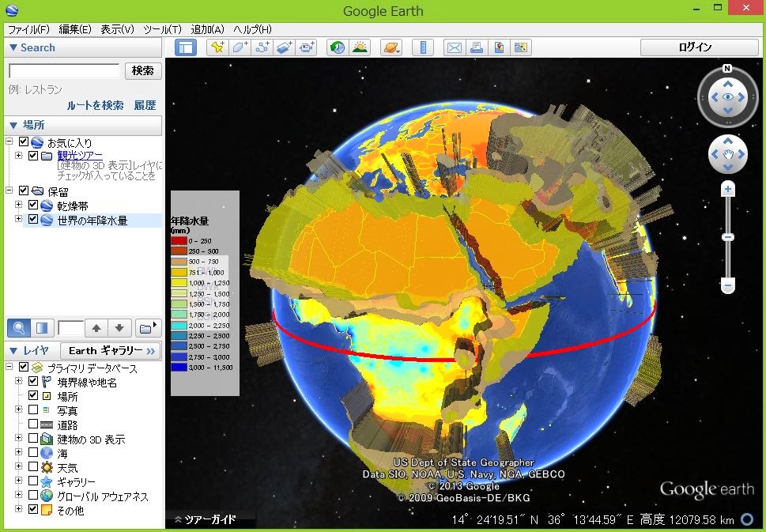Click the print toolbar icon
This screenshot has height=532, width=766.
coord(477,47)
